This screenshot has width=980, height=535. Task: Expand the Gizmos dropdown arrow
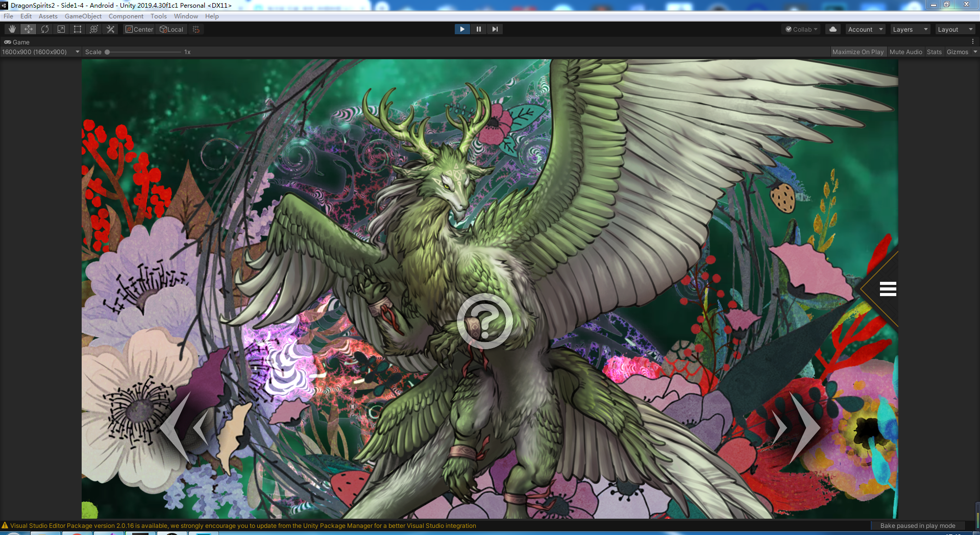(x=975, y=52)
